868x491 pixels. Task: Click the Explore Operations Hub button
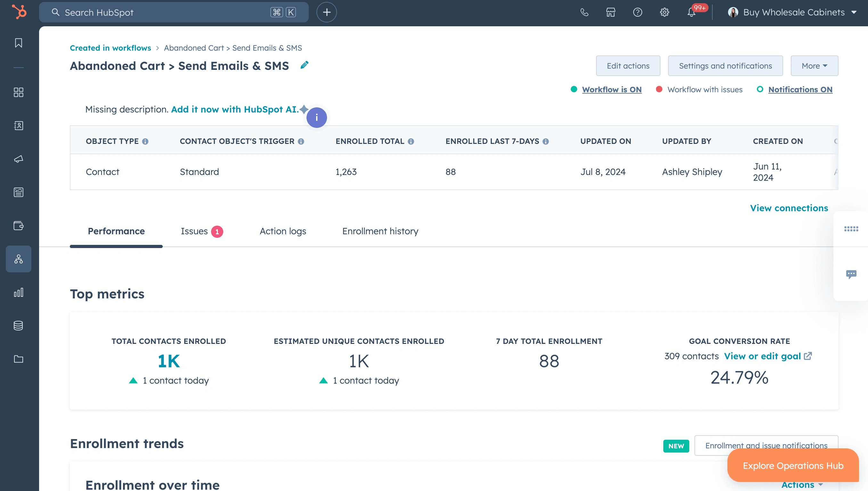tap(793, 465)
